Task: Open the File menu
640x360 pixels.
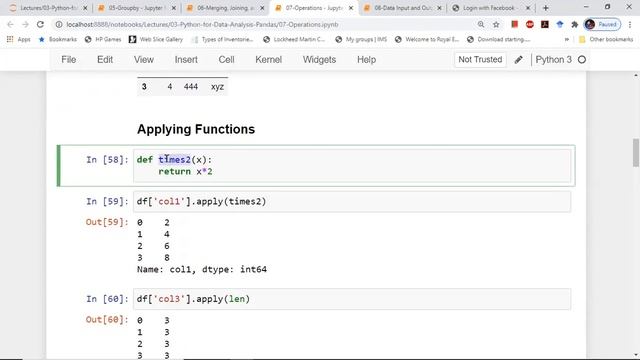Action: 69,60
